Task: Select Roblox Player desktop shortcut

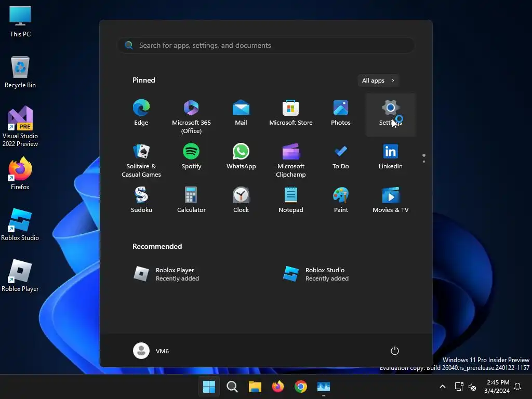Action: (20, 275)
